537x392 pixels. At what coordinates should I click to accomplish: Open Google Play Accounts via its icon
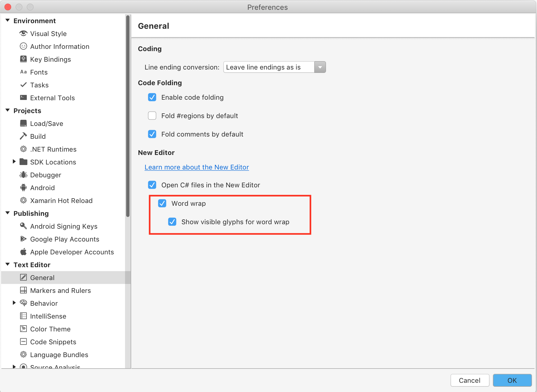point(23,239)
